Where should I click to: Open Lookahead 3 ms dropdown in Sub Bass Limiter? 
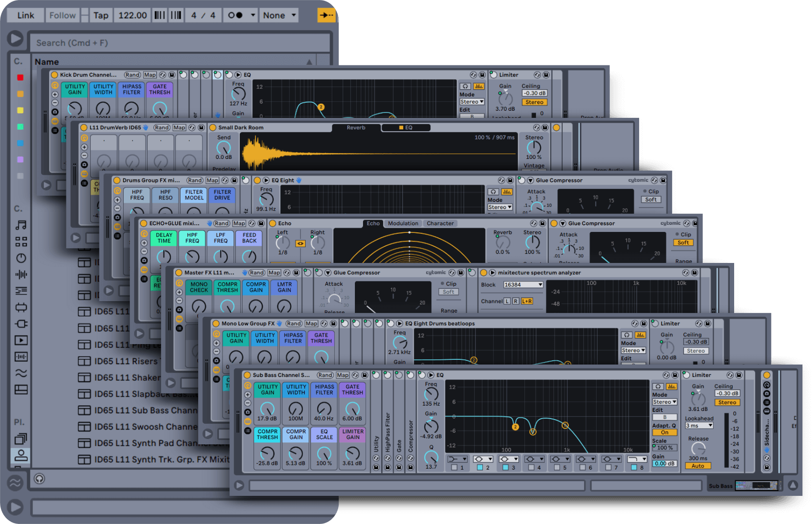699,425
